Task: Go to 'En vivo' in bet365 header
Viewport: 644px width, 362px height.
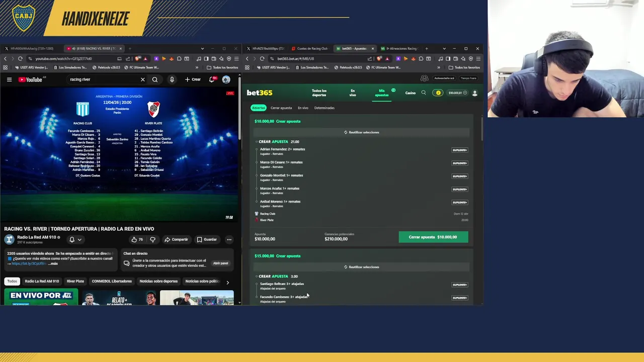Action: coord(353,93)
